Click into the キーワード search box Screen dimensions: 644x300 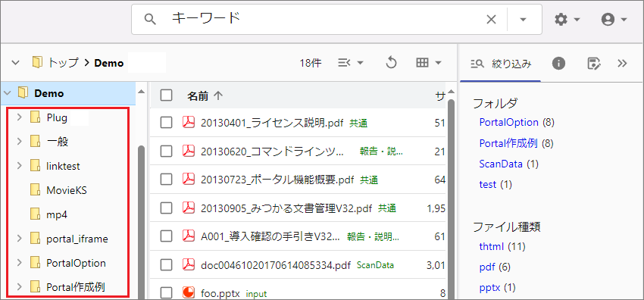[x=320, y=19]
